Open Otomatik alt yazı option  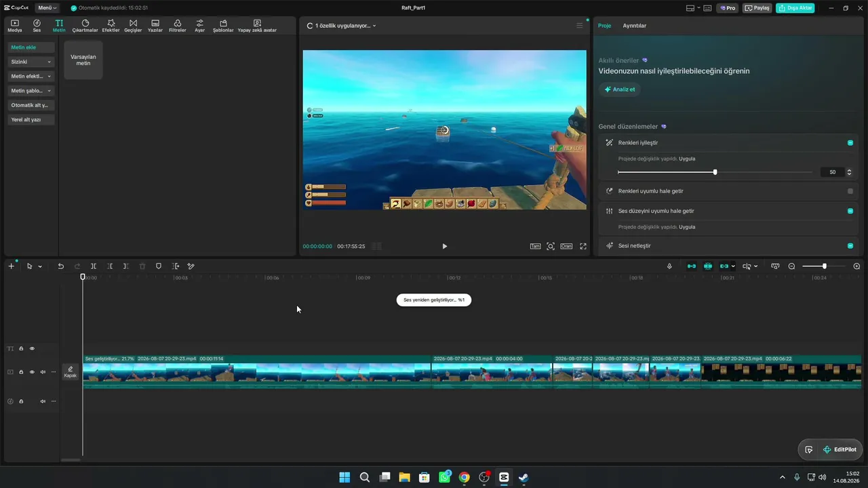31,105
